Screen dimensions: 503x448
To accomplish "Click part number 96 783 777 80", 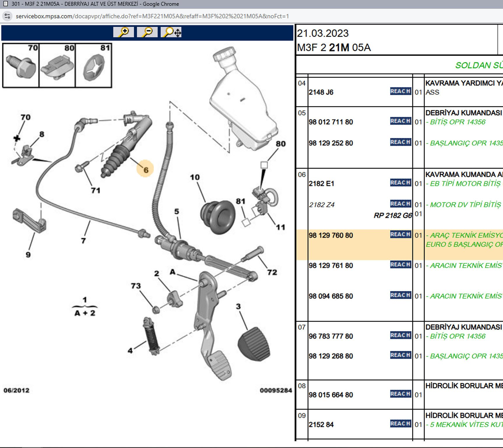I will 331,336.
